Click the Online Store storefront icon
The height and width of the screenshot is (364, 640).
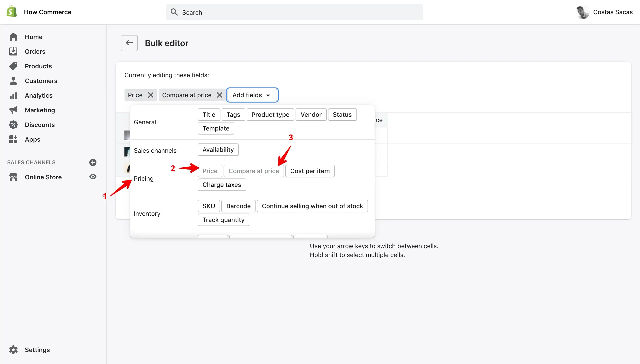(13, 177)
